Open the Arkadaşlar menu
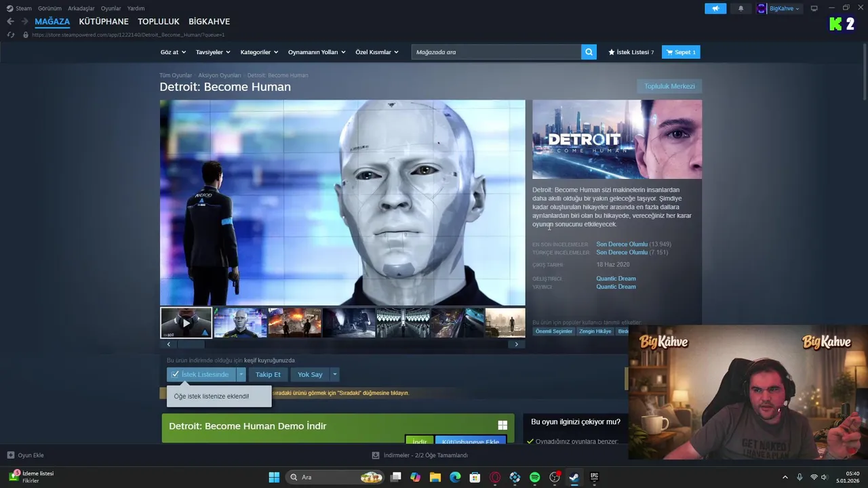Screen dimensions: 868x488 click(x=81, y=8)
